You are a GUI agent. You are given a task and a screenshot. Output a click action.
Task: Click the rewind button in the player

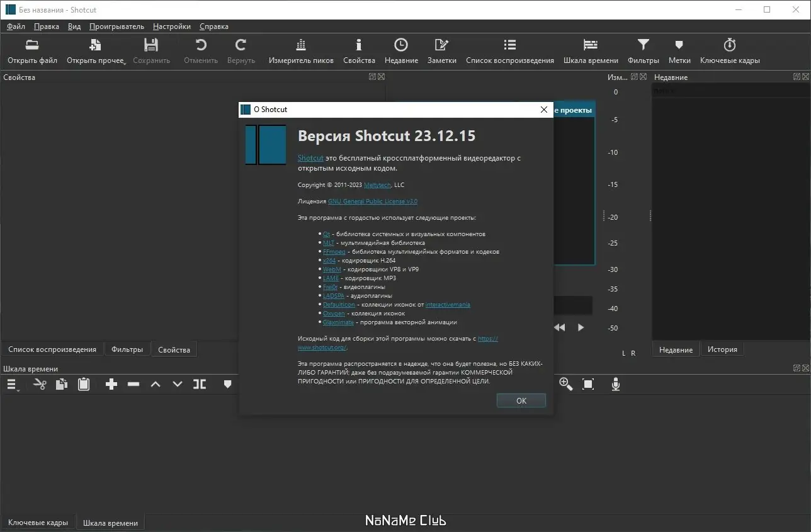[560, 327]
